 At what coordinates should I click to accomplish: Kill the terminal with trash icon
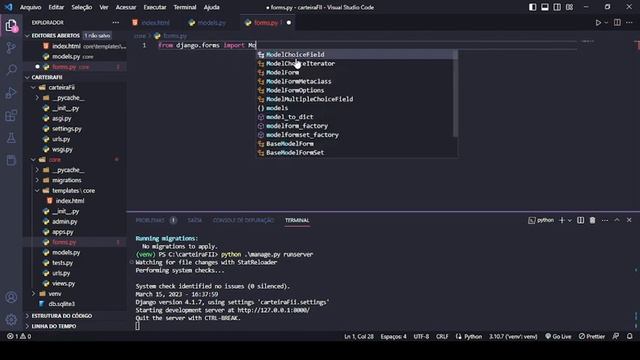[592, 220]
